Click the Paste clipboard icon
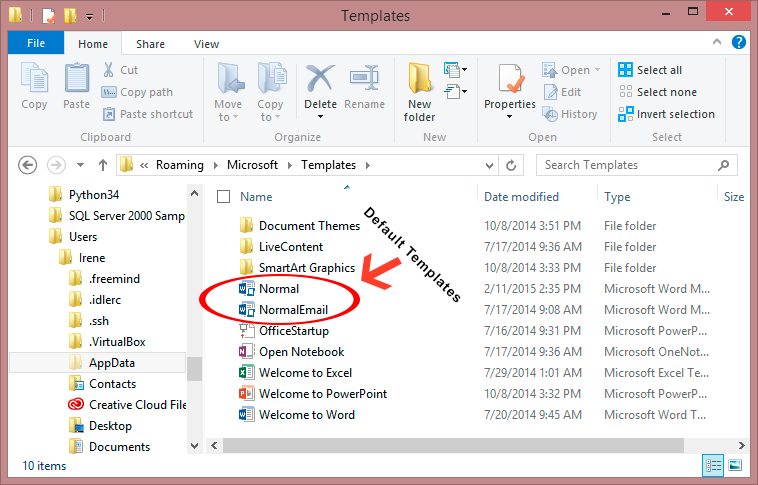 (76, 78)
